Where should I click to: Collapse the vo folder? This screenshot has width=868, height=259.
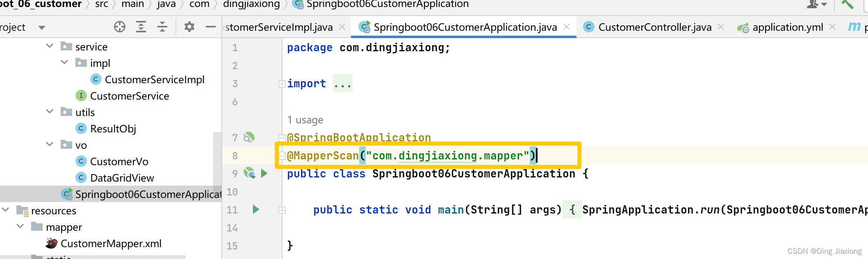coord(50,144)
